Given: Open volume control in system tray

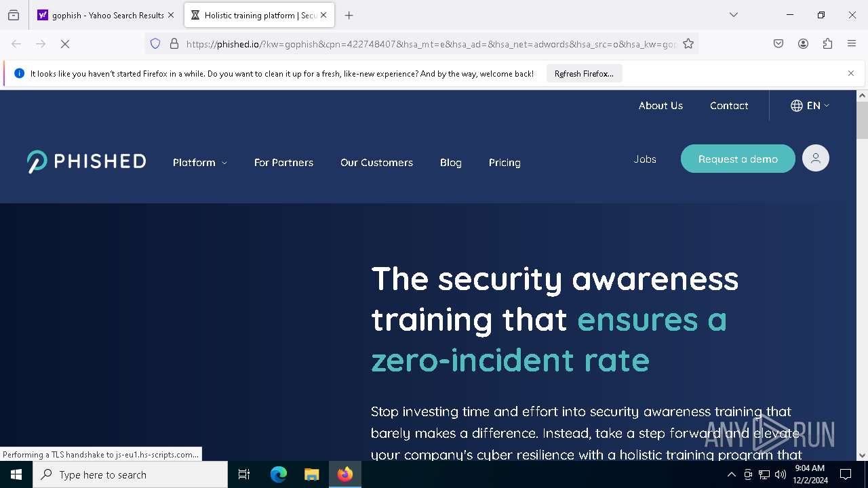Looking at the screenshot, I should [781, 474].
